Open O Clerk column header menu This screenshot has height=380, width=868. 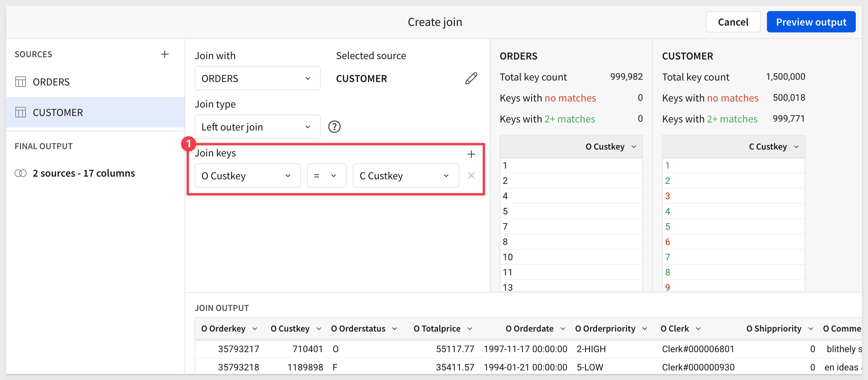(x=698, y=329)
